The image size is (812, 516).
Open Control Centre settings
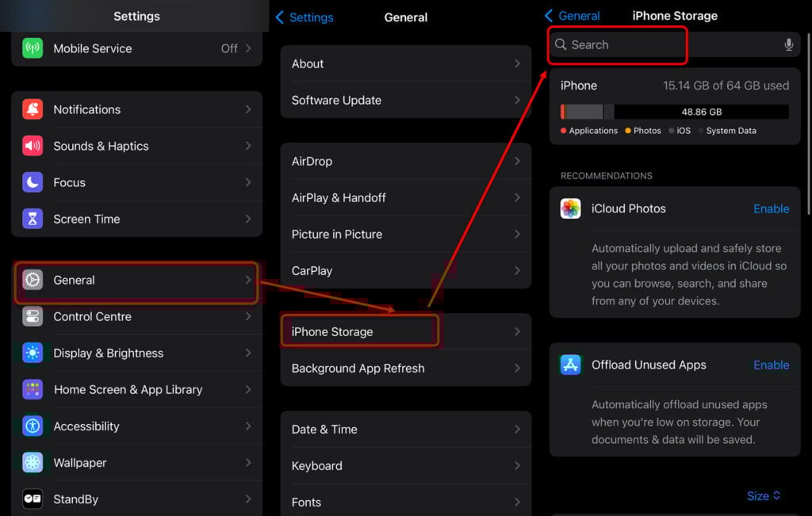(x=136, y=316)
